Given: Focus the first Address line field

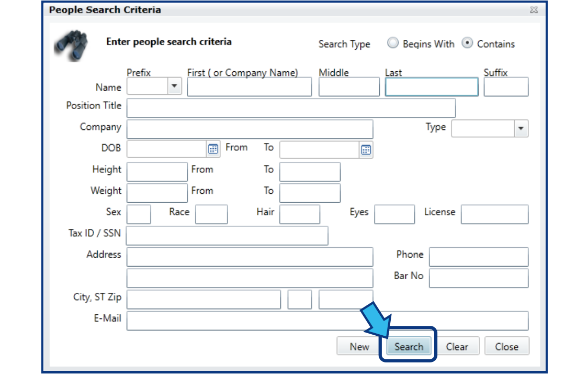Looking at the screenshot, I should (x=250, y=257).
